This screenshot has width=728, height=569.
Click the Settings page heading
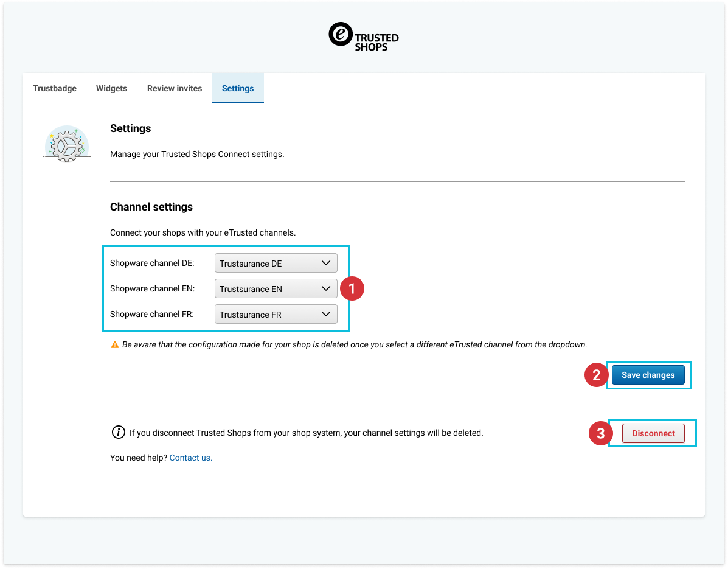(131, 128)
